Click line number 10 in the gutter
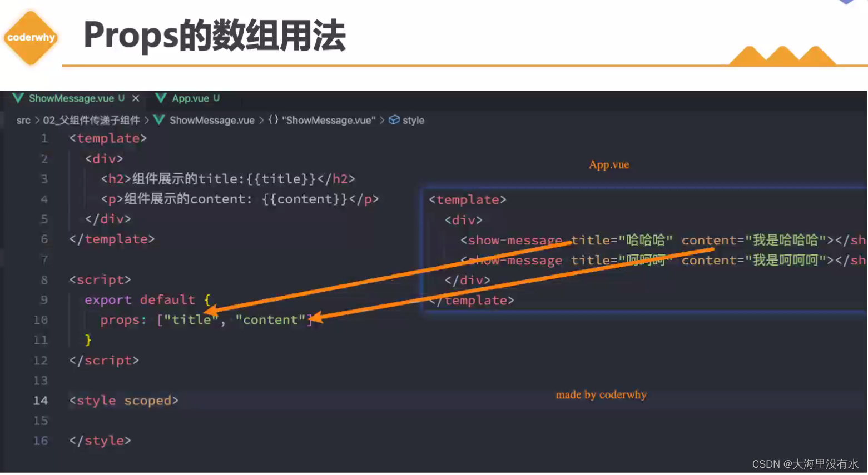Image resolution: width=868 pixels, height=475 pixels. pyautogui.click(x=41, y=320)
